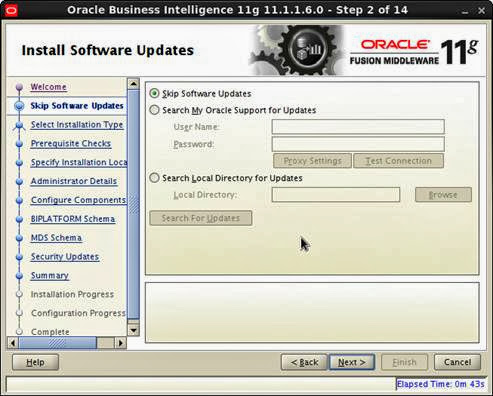Click the User Name input field
Viewport: 493px width, 396px height.
coord(358,127)
